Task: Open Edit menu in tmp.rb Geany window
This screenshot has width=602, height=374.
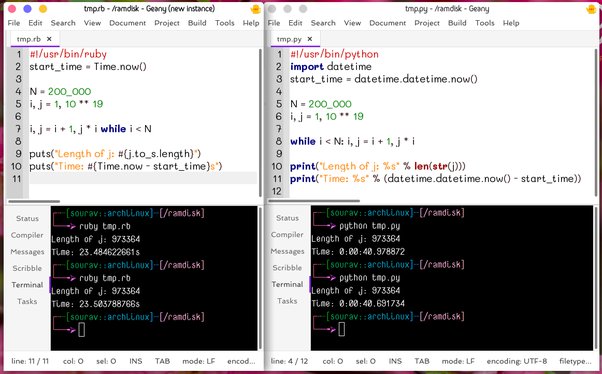Action: 35,23
